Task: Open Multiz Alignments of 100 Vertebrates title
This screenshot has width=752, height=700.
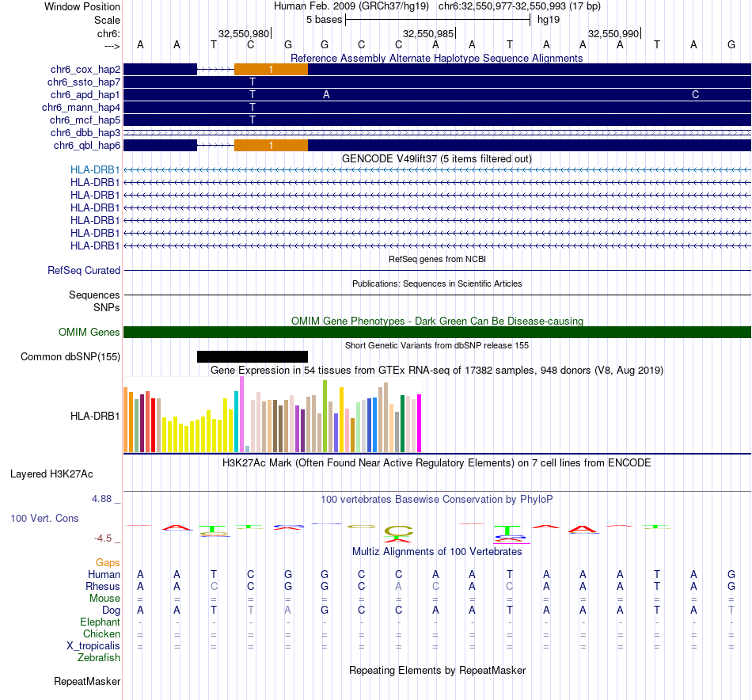Action: [437, 552]
